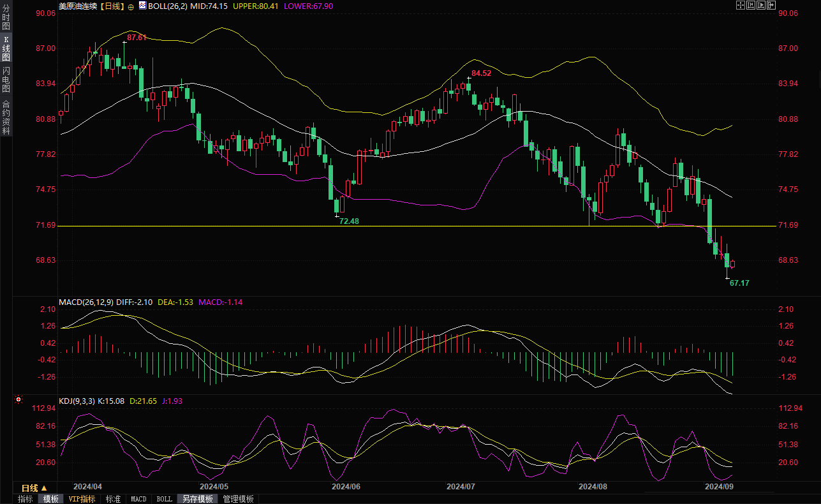Open the 指标 indicators tab at bottom
This screenshot has height=504, width=821.
26,499
